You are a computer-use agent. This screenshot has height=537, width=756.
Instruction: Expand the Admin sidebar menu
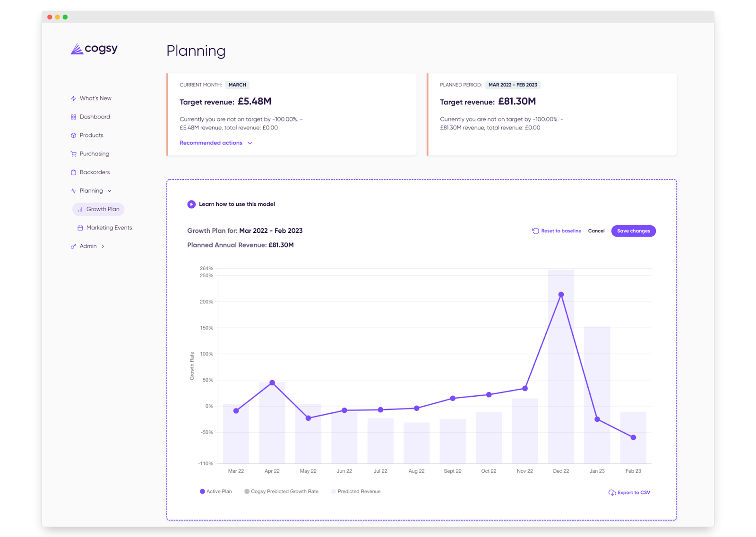103,246
